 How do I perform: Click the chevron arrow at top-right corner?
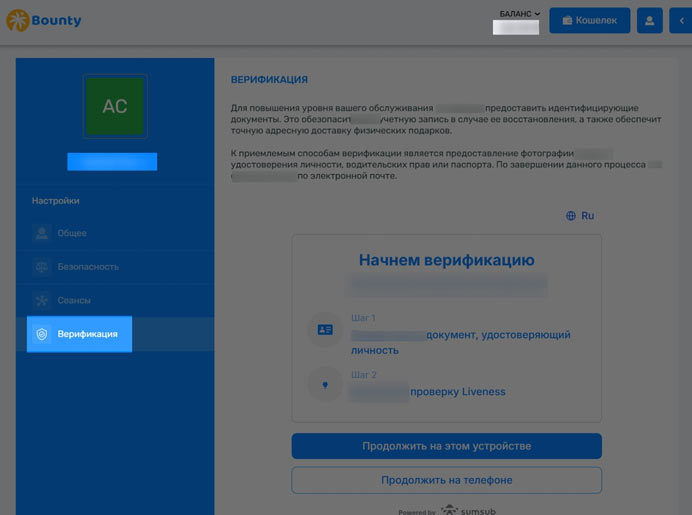pos(682,20)
